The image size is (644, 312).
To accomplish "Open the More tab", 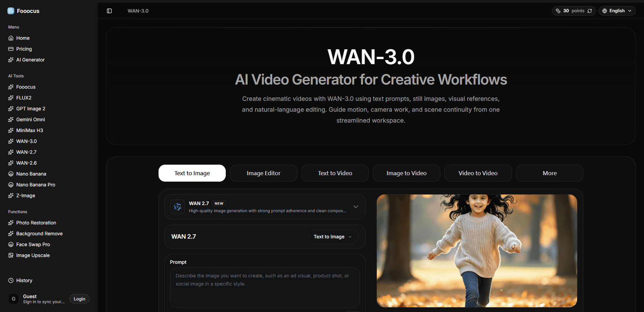I will tap(550, 173).
